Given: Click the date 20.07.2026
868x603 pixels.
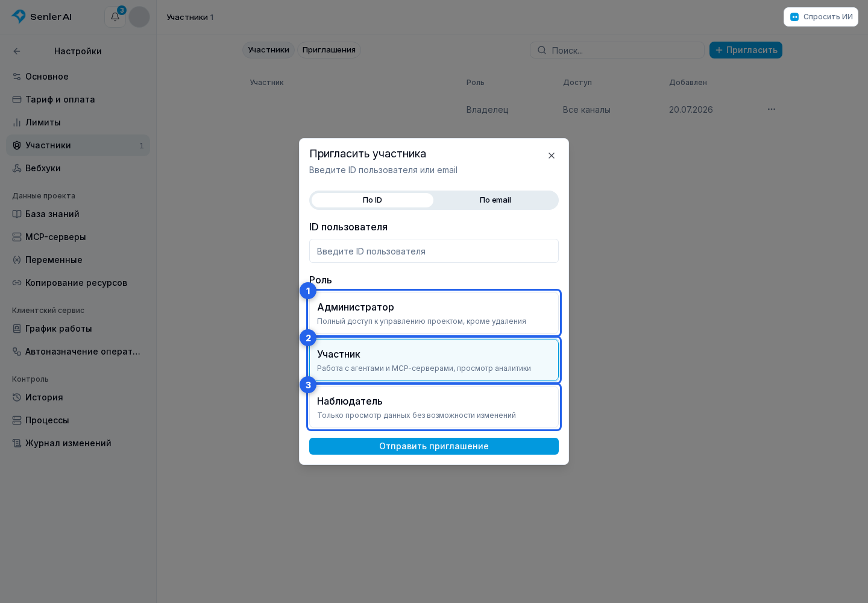Looking at the screenshot, I should tap(691, 110).
